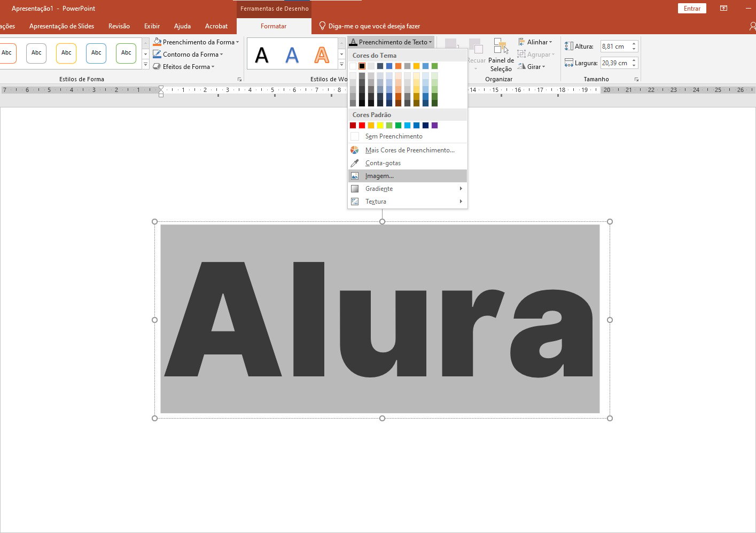Pick the green theme color swatch in top row
Viewport: 756px width, 533px height.
434,66
